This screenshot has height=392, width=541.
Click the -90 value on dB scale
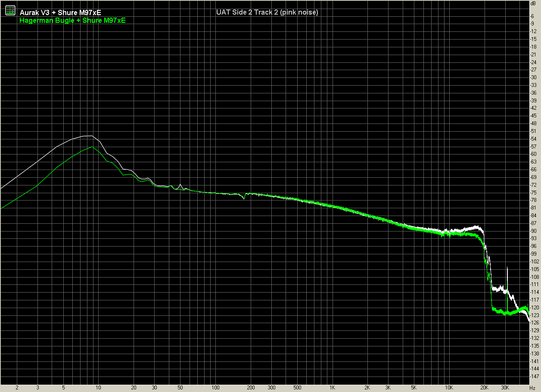(x=534, y=231)
